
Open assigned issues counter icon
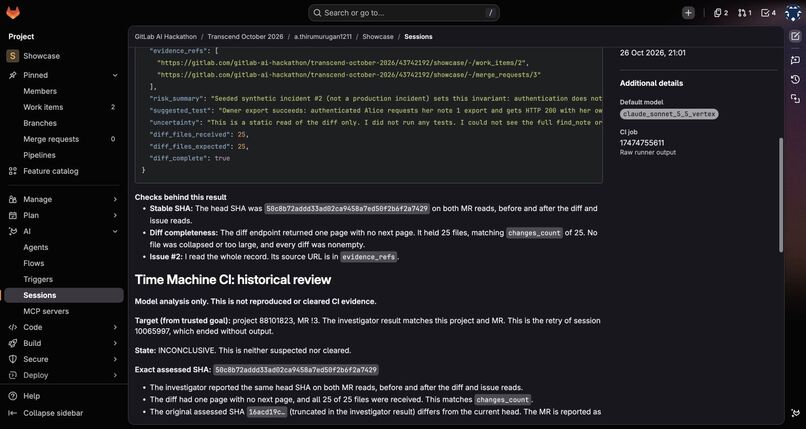721,13
